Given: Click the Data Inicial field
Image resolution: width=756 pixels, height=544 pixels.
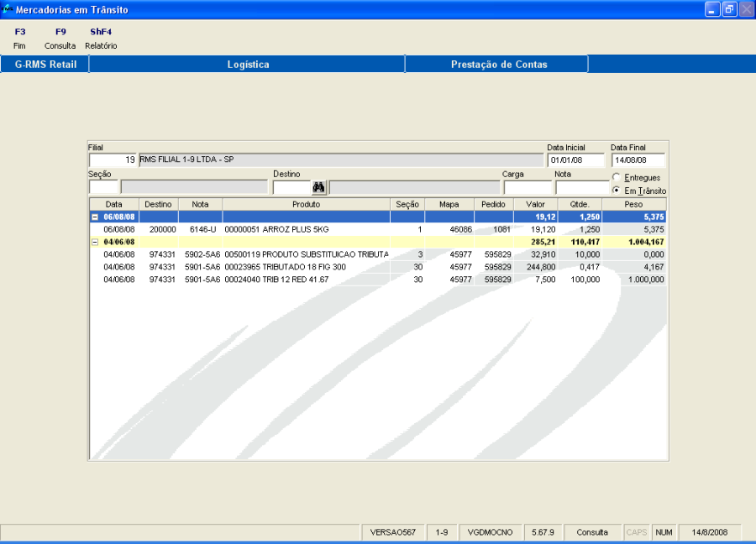Looking at the screenshot, I should click(x=576, y=160).
